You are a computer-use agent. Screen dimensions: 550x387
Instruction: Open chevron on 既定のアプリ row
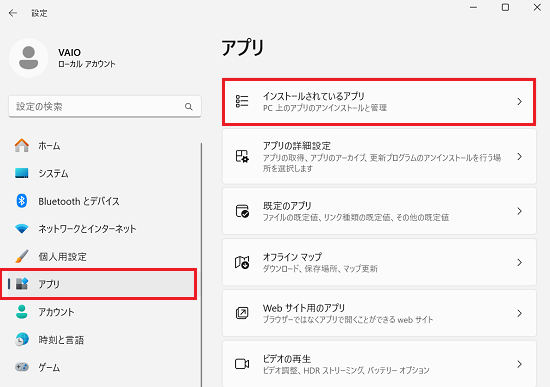519,211
